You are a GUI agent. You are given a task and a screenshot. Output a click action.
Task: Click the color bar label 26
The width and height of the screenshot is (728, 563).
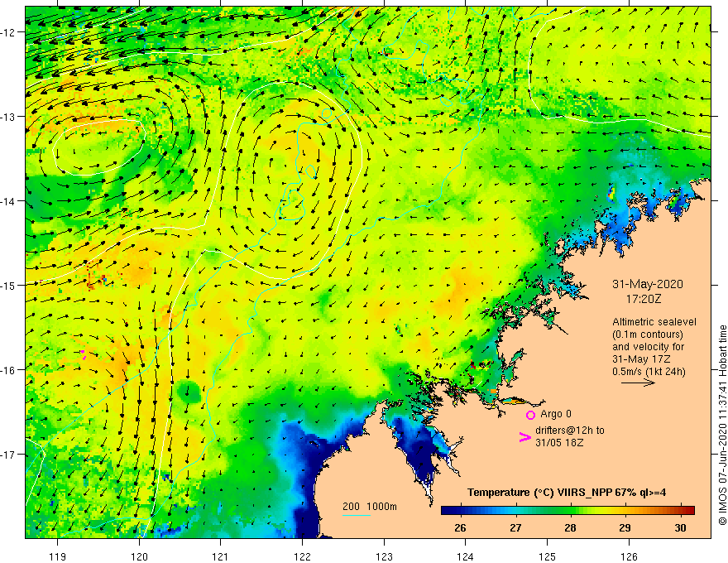[x=460, y=528]
